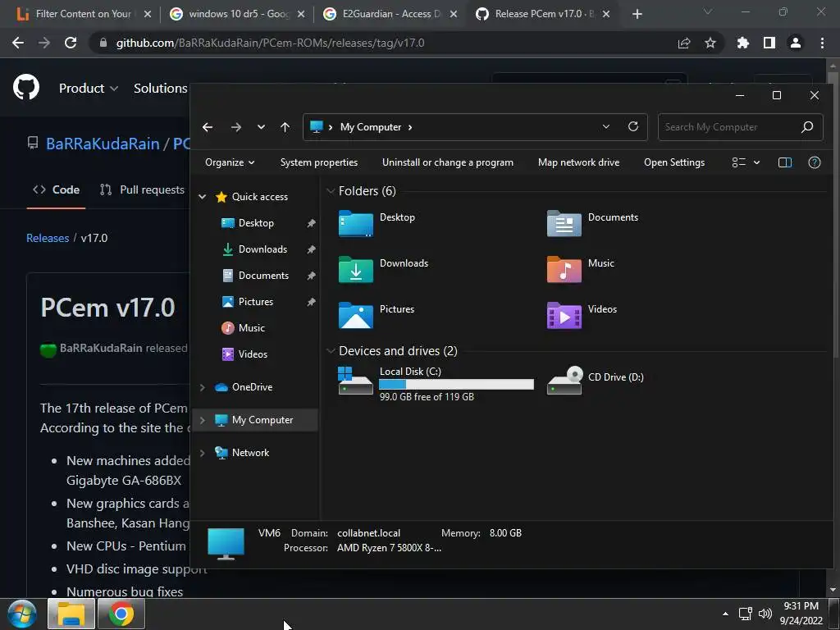Select Documents in Quick access sidebar
The height and width of the screenshot is (630, 840).
click(x=263, y=276)
